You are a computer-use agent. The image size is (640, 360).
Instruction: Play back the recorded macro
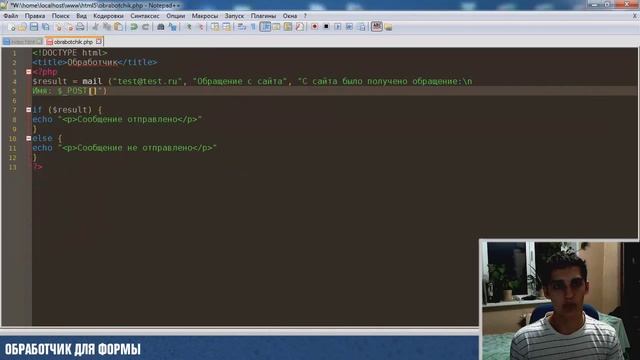pyautogui.click(x=338, y=27)
